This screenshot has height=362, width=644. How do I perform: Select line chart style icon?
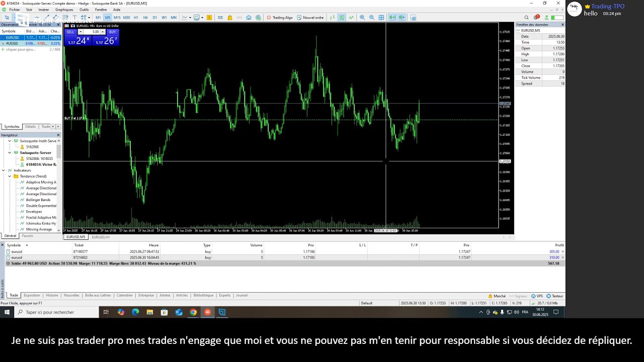[x=351, y=18]
